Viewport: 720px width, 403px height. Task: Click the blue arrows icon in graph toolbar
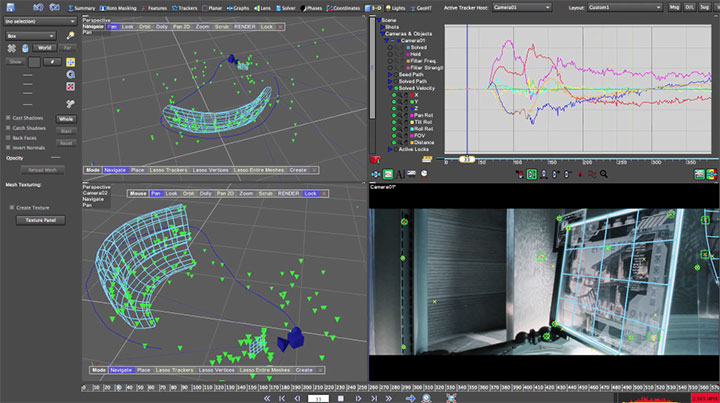[x=376, y=174]
